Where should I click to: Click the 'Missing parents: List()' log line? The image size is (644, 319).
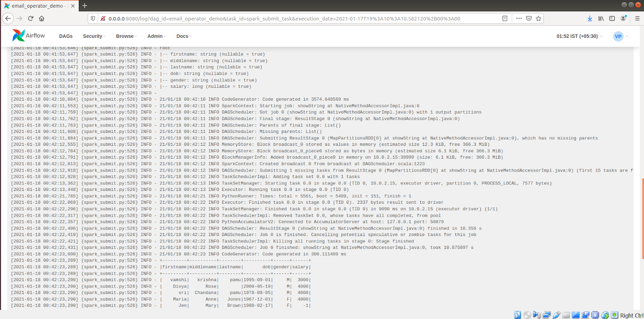[167, 132]
